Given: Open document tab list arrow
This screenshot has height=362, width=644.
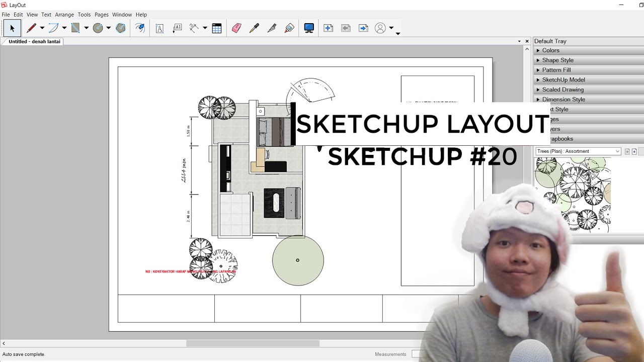Looking at the screenshot, I should click(x=519, y=41).
